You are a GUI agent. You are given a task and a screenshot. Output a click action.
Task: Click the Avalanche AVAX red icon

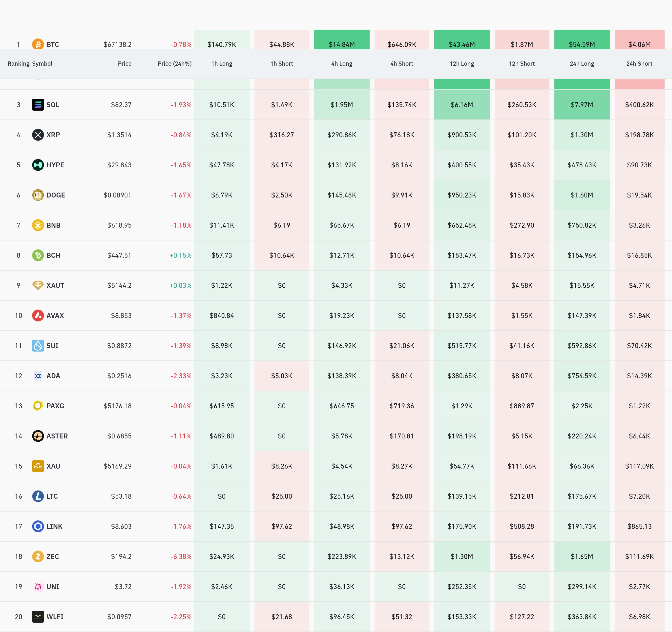(x=38, y=316)
